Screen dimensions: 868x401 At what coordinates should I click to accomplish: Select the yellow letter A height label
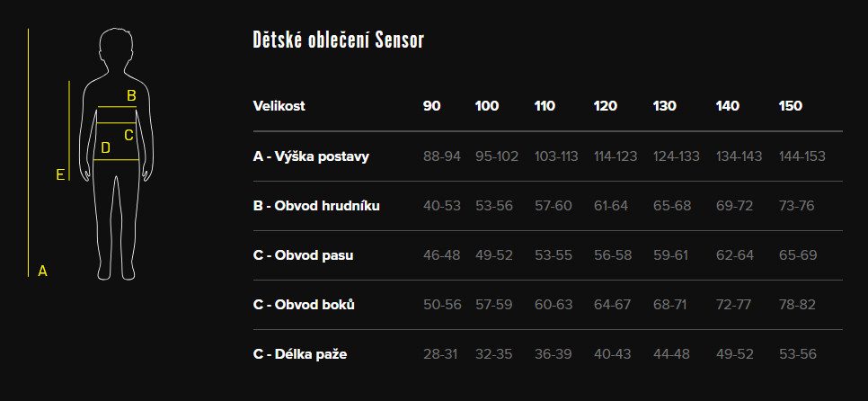[x=42, y=272]
